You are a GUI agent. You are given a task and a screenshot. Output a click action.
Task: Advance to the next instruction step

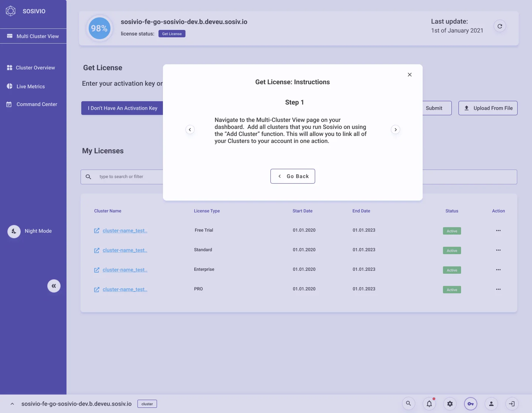point(396,130)
